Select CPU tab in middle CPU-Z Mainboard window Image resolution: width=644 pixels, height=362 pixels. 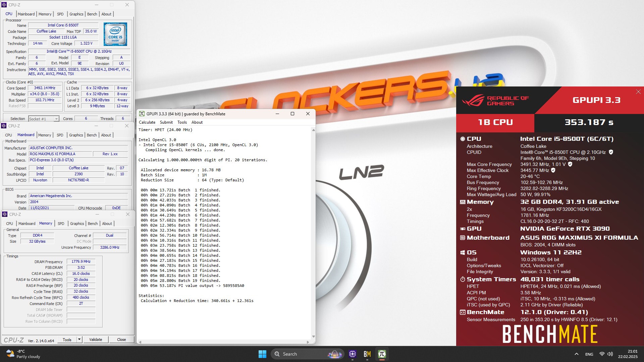click(9, 135)
